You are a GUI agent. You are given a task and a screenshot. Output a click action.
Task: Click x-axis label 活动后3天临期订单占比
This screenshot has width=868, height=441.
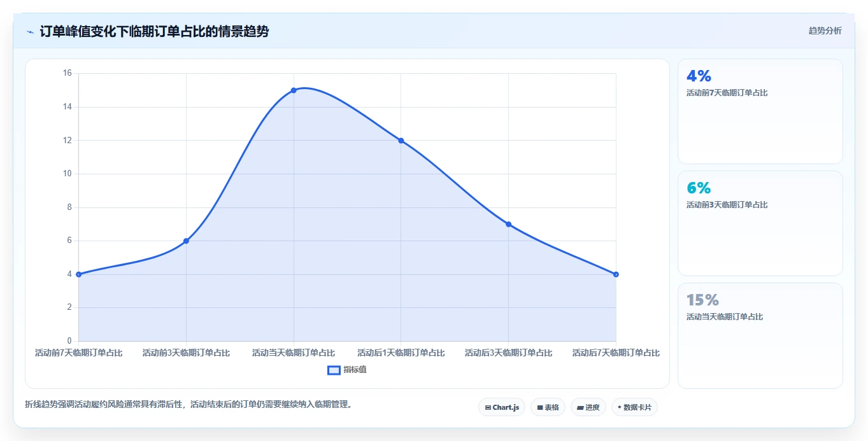[509, 353]
